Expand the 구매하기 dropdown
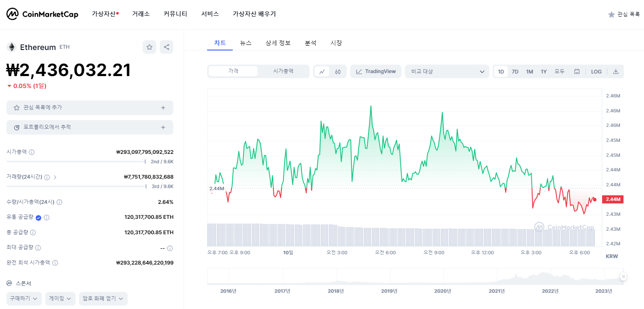644x309 pixels. (24, 299)
